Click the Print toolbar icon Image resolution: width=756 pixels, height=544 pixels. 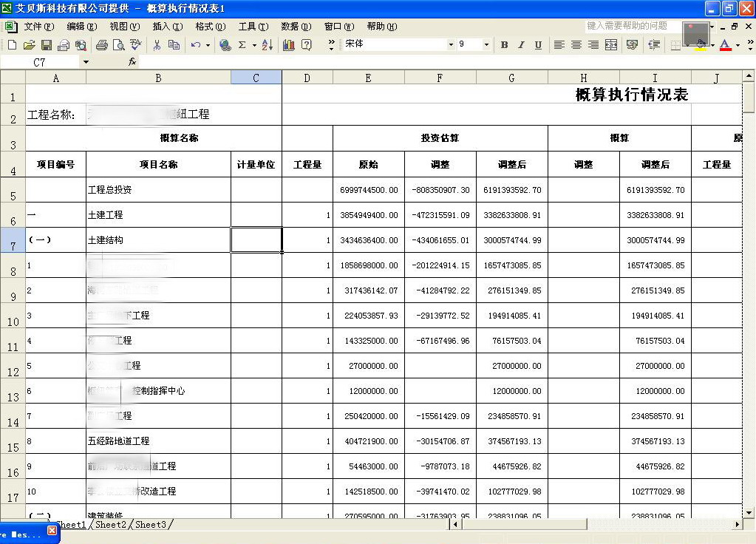tap(101, 45)
